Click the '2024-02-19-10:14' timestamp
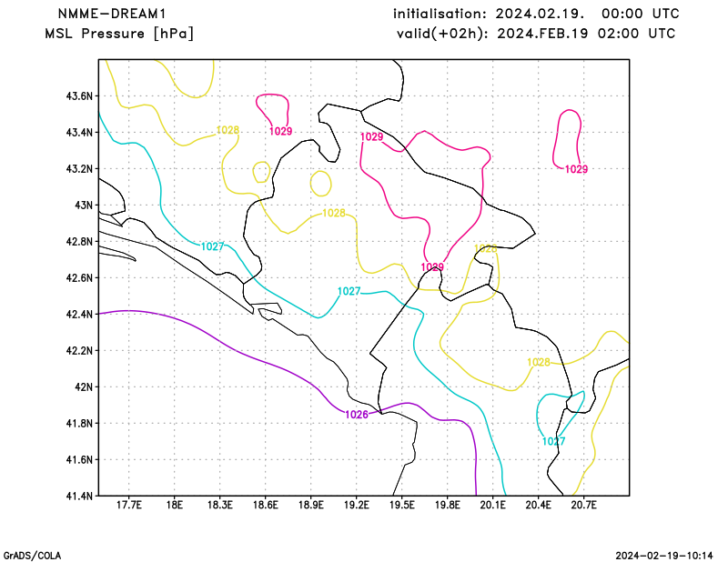This screenshot has height=562, width=728. tap(664, 556)
